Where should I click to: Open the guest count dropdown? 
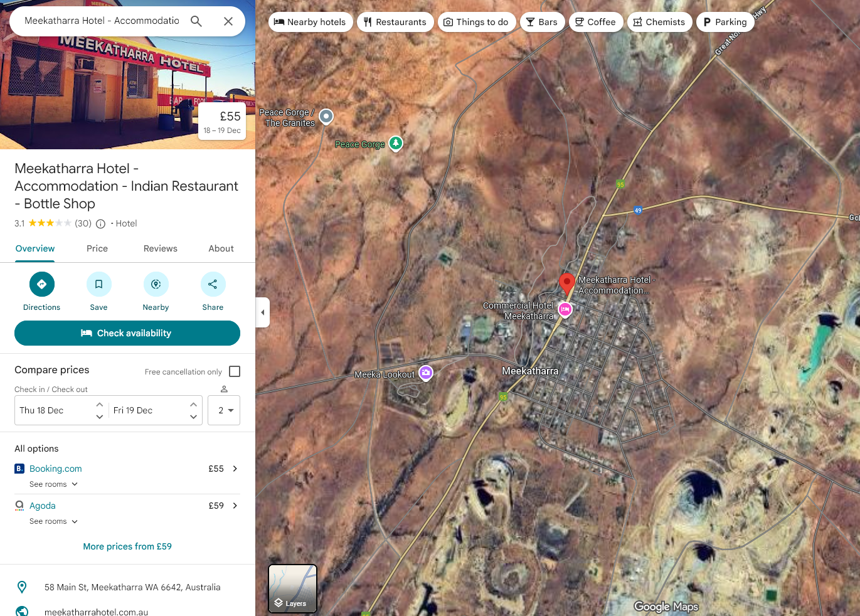tap(224, 410)
